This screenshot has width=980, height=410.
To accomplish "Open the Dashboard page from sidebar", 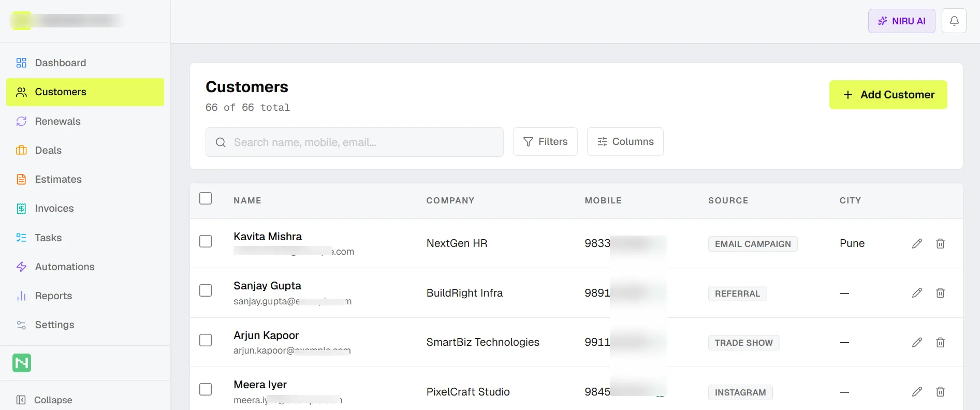I will tap(85, 63).
